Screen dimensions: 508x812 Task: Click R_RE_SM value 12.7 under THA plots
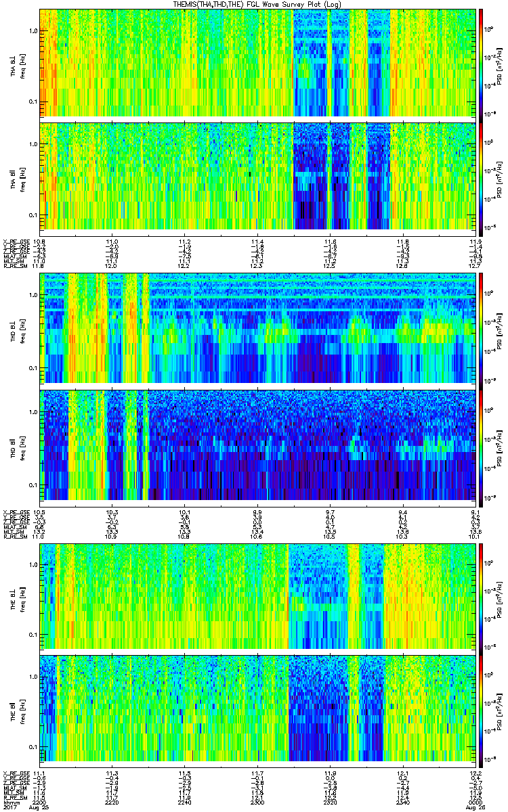pos(475,267)
